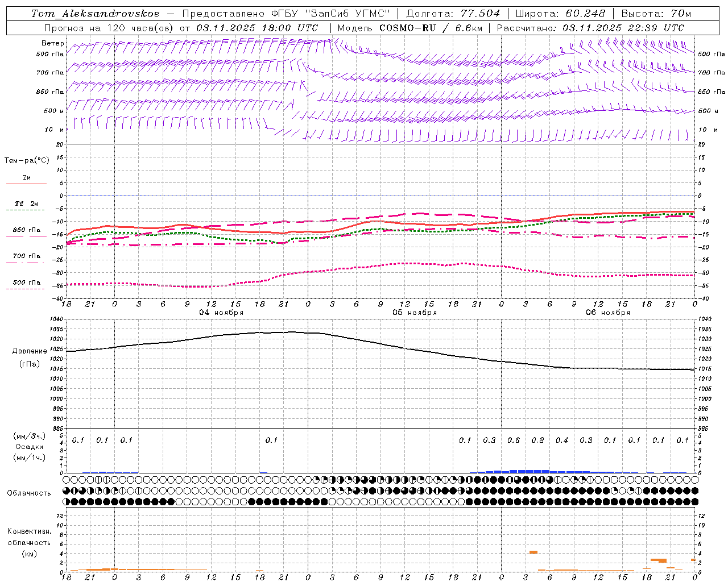Click the "(мм/3ч.)" precipitation unit label

30,436
